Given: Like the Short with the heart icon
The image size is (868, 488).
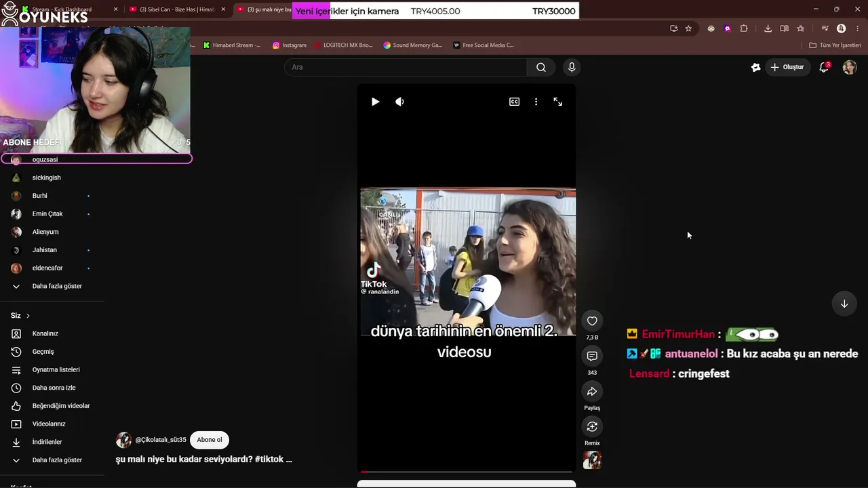Looking at the screenshot, I should click(x=592, y=321).
